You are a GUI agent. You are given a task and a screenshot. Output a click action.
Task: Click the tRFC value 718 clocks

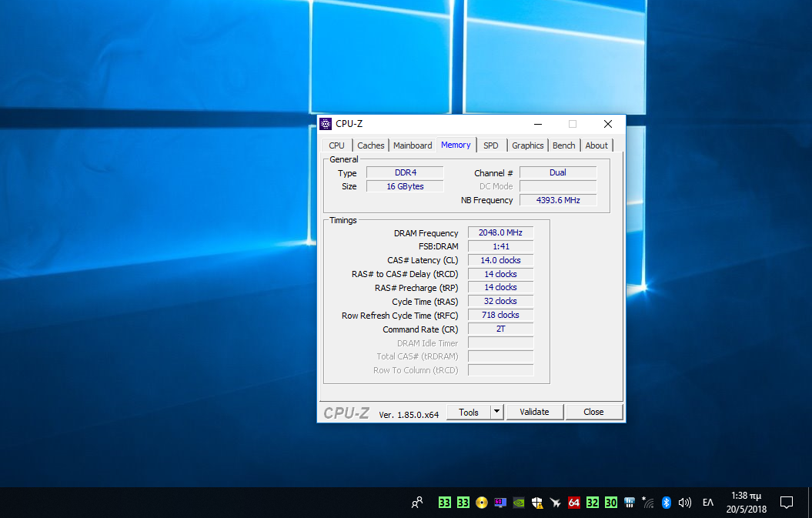(x=500, y=315)
